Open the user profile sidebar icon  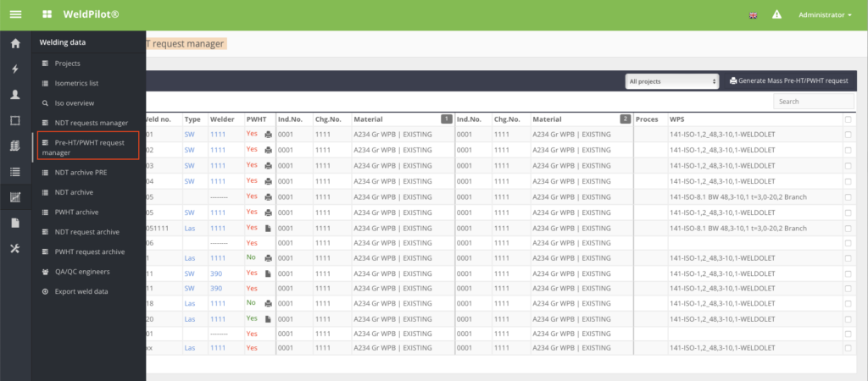point(15,95)
